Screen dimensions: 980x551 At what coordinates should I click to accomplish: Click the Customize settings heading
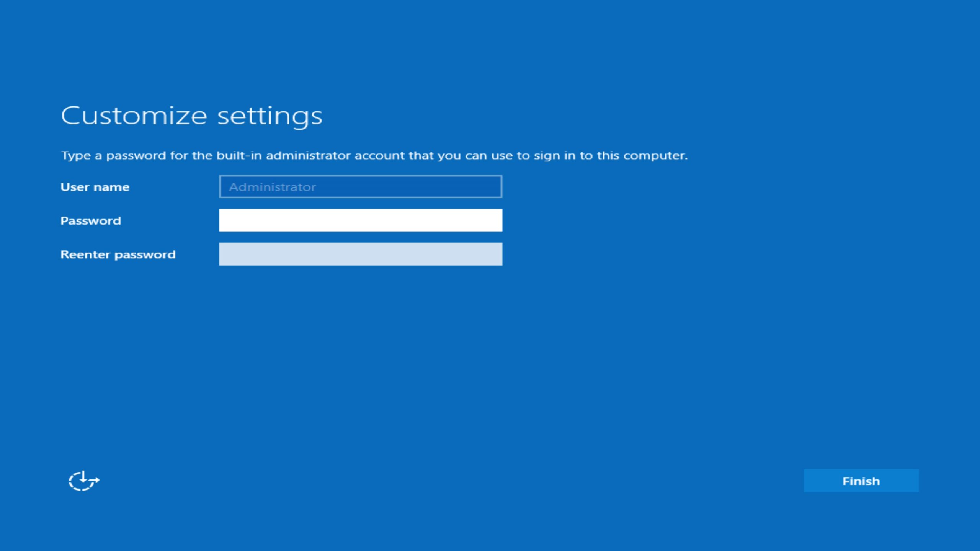tap(192, 116)
